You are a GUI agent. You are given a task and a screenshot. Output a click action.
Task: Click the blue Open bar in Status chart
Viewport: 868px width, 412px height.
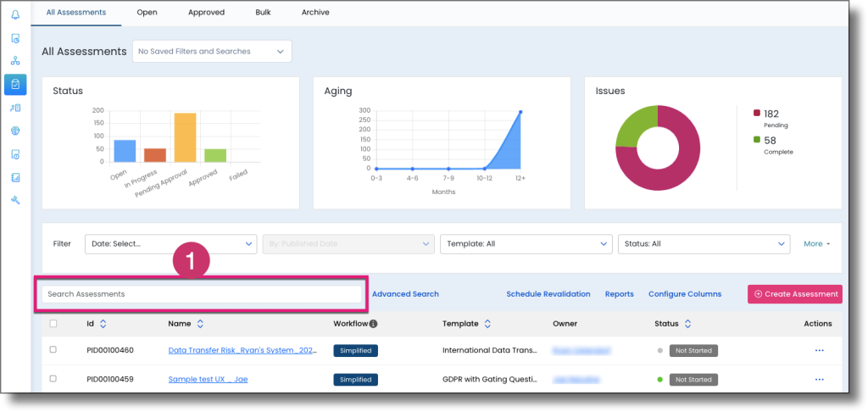coord(125,151)
